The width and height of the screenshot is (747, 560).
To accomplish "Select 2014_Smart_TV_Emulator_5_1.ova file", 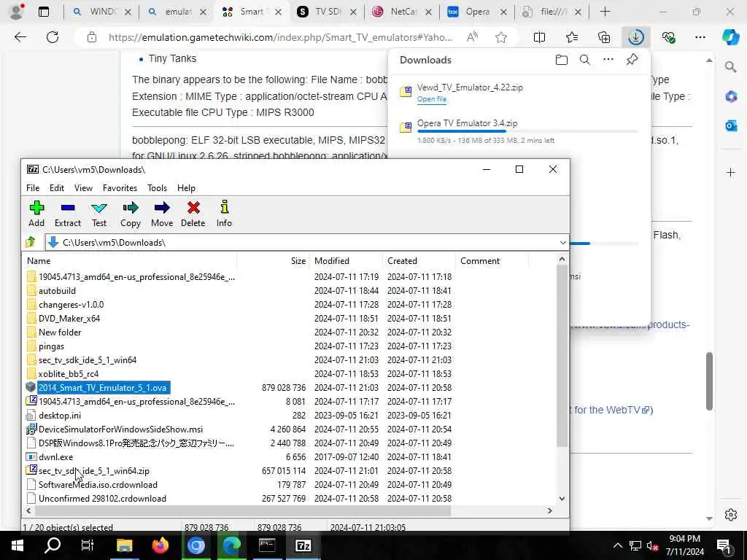I will coord(102,388).
